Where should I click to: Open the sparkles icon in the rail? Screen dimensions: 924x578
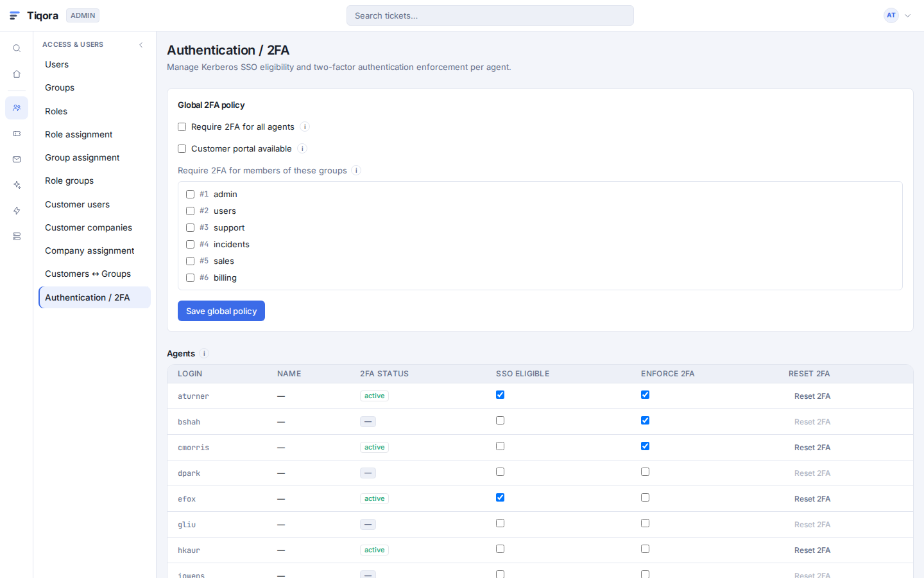[17, 185]
